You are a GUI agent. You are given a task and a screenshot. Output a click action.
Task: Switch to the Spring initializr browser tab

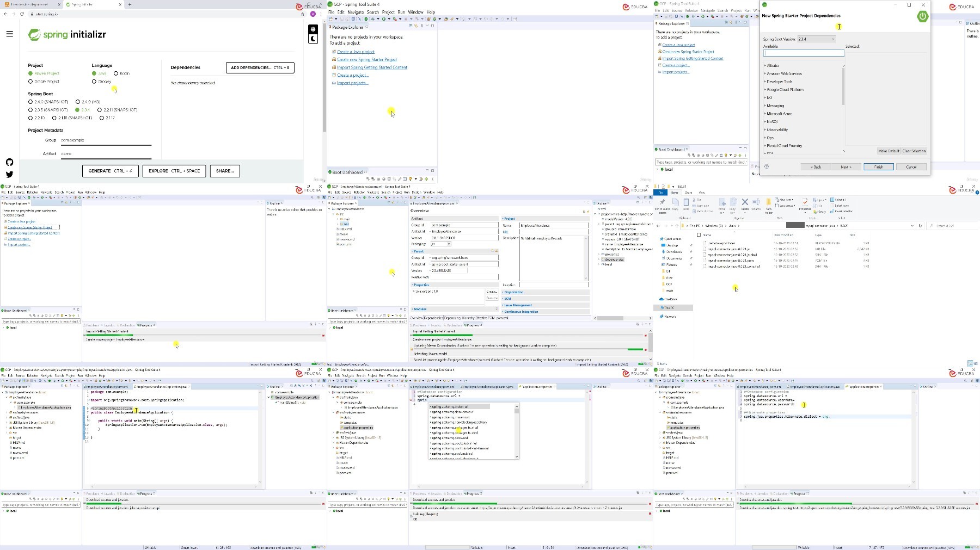pyautogui.click(x=91, y=4)
